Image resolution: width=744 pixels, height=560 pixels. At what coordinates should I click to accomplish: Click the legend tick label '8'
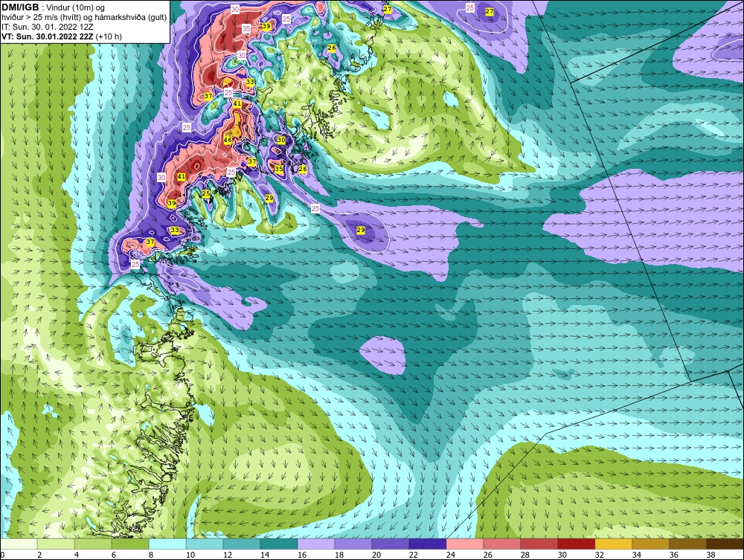151,555
